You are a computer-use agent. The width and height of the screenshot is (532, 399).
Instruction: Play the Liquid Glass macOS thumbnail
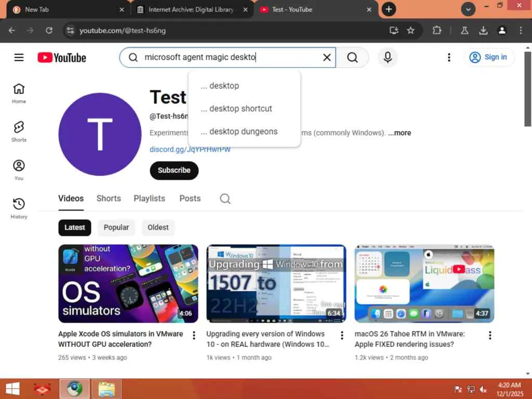(x=424, y=284)
